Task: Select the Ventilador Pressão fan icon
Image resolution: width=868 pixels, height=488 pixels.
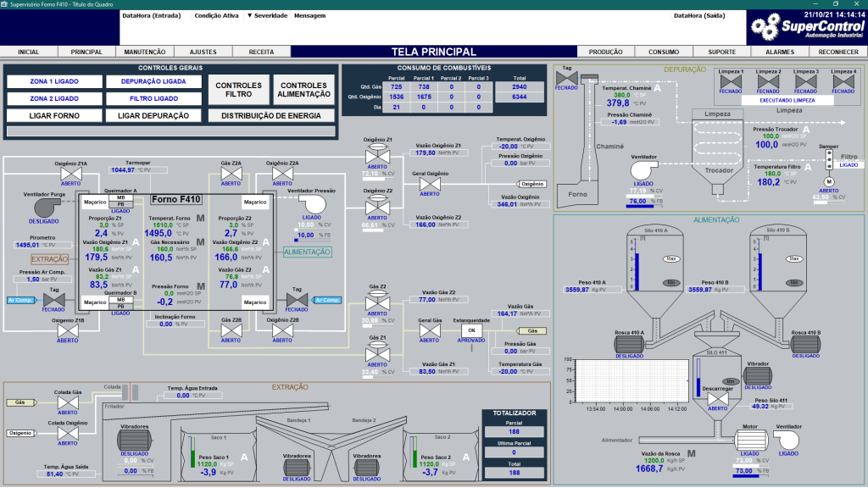Action: pos(314,204)
